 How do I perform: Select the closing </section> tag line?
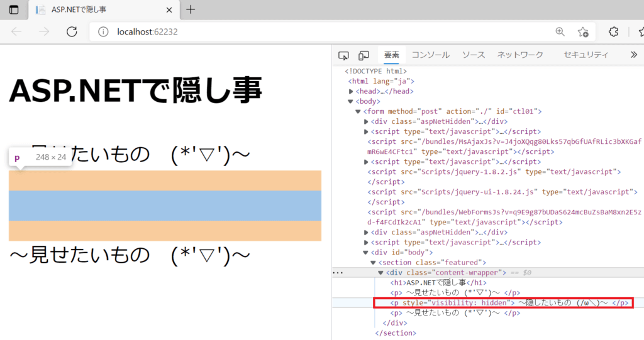[396, 333]
